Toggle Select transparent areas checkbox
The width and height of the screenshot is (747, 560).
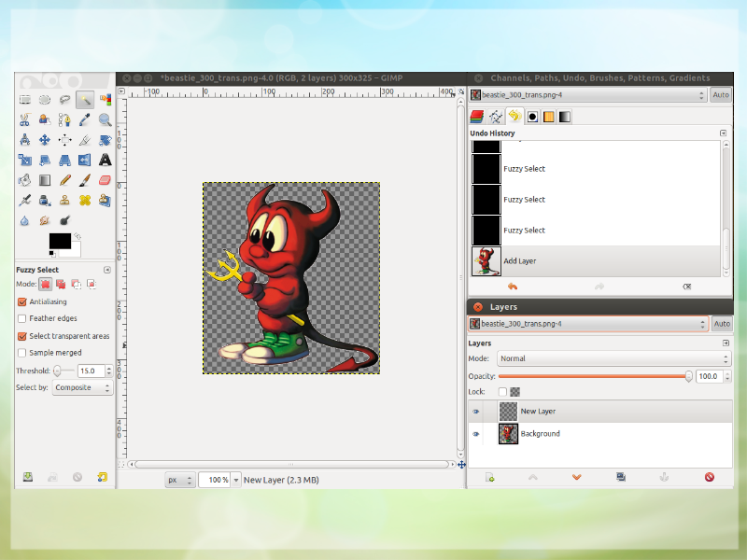[x=21, y=336]
